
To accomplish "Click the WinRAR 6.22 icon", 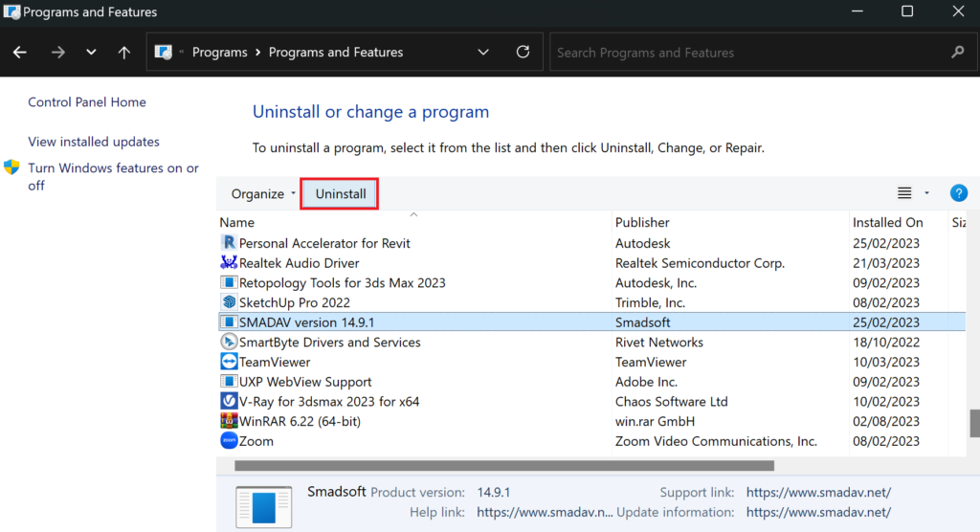I will coord(229,421).
